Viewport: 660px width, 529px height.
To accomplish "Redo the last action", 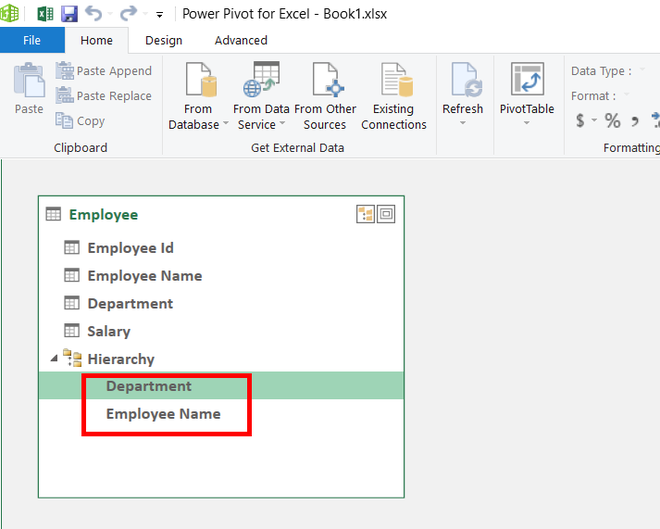I will pos(128,13).
